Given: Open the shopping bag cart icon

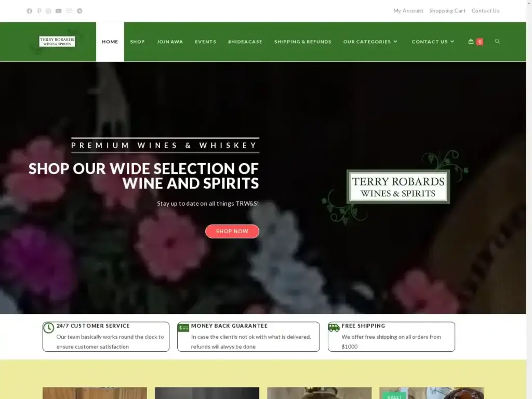Looking at the screenshot, I should point(470,42).
